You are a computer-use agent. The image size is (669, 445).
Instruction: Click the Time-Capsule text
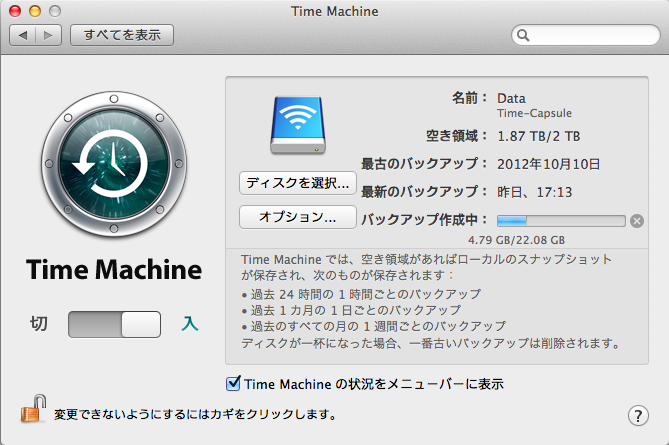pyautogui.click(x=534, y=113)
